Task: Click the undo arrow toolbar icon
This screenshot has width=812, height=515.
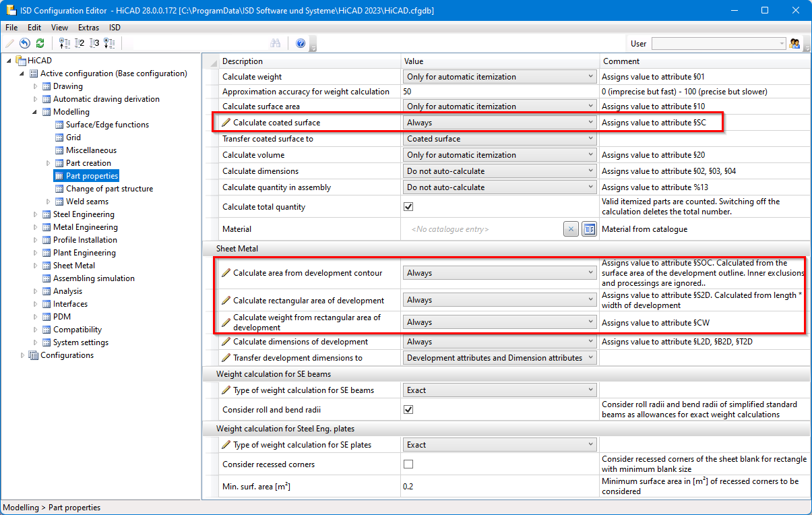Action: point(25,43)
